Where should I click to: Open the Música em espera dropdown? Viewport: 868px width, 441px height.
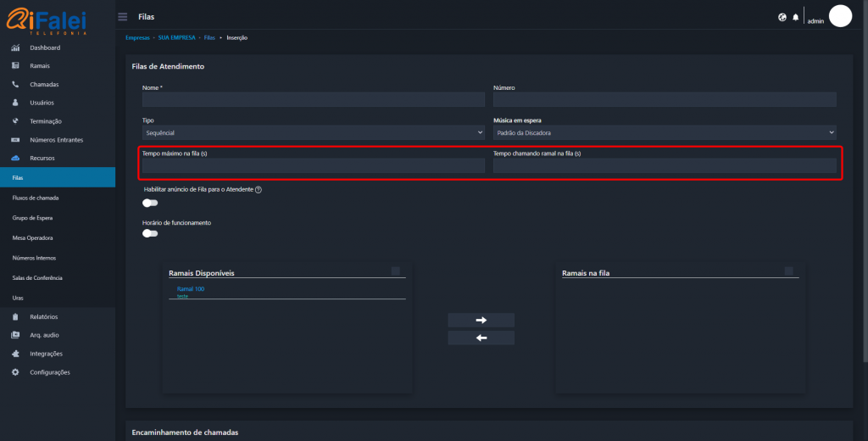pos(665,133)
